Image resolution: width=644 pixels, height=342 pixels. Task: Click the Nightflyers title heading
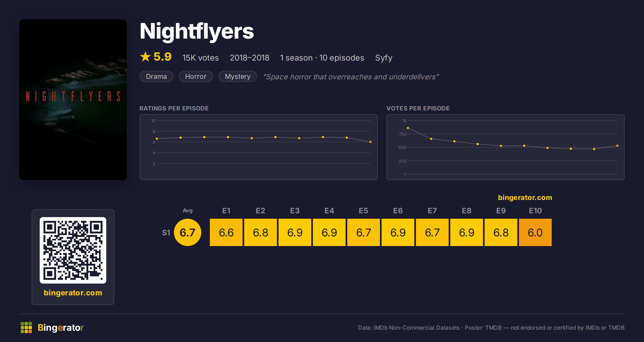[x=197, y=31]
